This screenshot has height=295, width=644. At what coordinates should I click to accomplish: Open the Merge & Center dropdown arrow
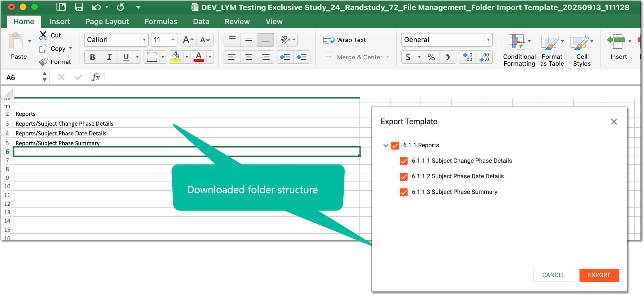(388, 57)
